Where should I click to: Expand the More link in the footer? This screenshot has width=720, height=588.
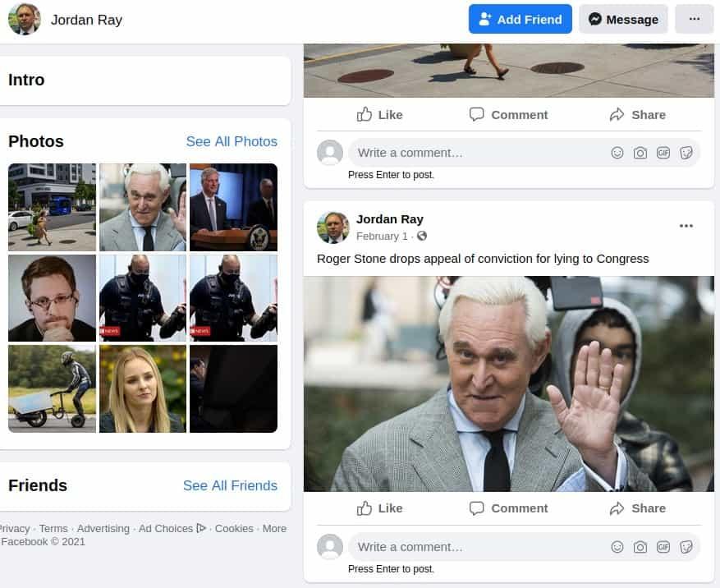point(274,528)
